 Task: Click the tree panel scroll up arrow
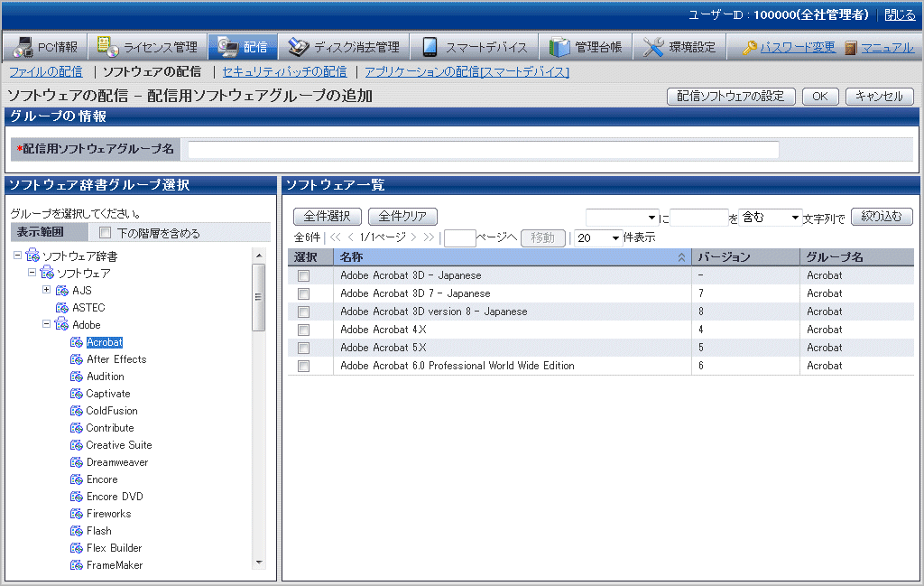259,256
